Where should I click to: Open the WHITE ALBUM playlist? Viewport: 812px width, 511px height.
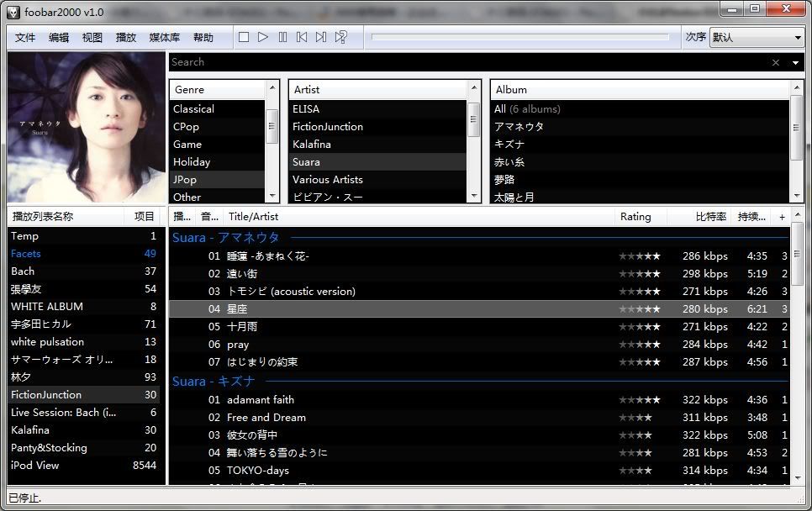click(x=84, y=307)
